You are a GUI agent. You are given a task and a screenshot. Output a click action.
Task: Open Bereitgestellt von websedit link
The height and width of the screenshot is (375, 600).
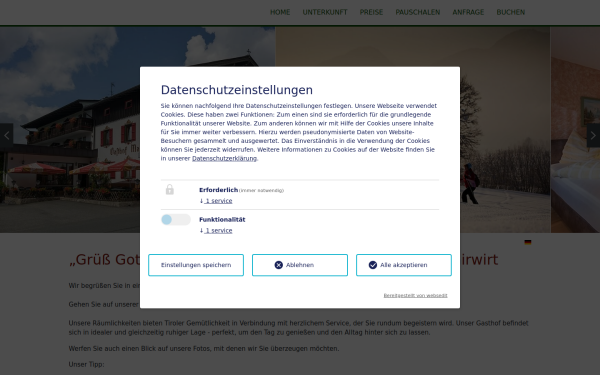pyautogui.click(x=415, y=295)
